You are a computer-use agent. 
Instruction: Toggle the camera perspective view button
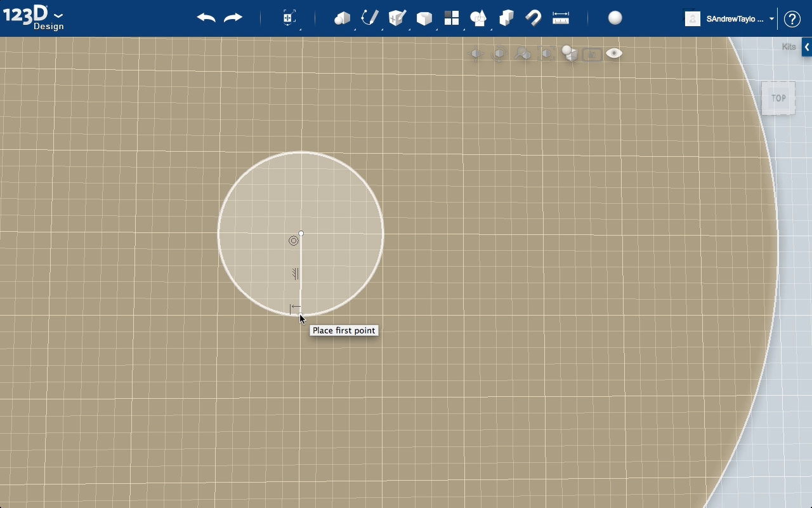[592, 55]
